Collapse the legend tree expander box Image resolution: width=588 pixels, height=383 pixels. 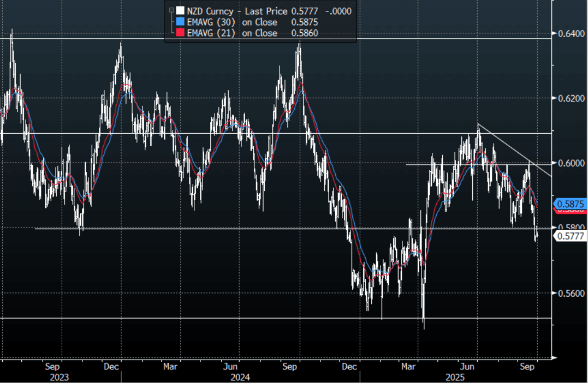[171, 11]
